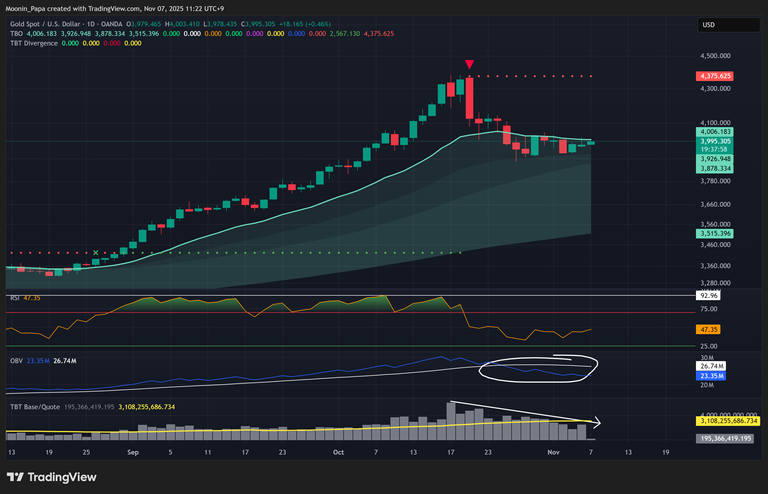Screen dimensions: 768x494
Task: Click the red down-triangle marker above the peak candle
Action: (469, 66)
